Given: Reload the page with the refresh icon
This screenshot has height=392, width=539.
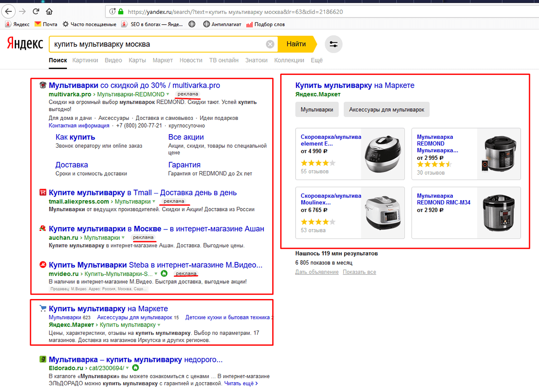Looking at the screenshot, I should pos(37,11).
